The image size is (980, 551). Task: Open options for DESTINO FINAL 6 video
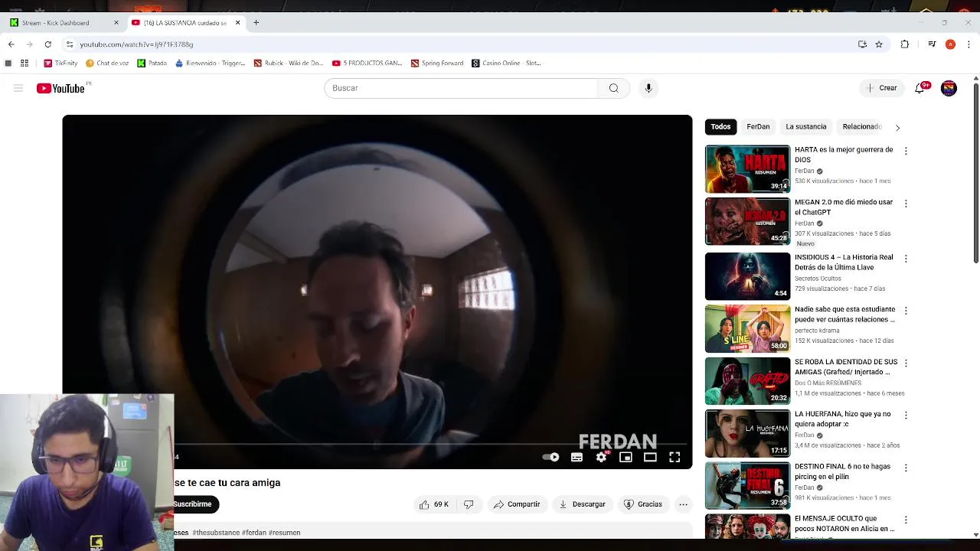[x=906, y=467]
